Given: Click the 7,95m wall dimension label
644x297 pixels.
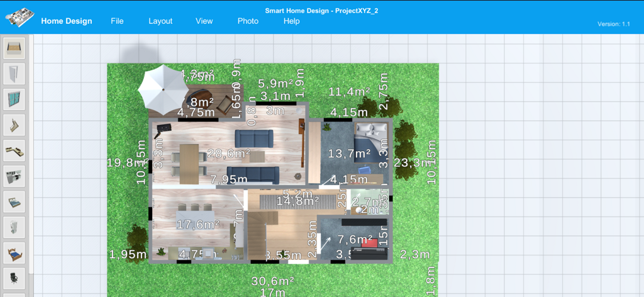Looking at the screenshot, I should 229,179.
